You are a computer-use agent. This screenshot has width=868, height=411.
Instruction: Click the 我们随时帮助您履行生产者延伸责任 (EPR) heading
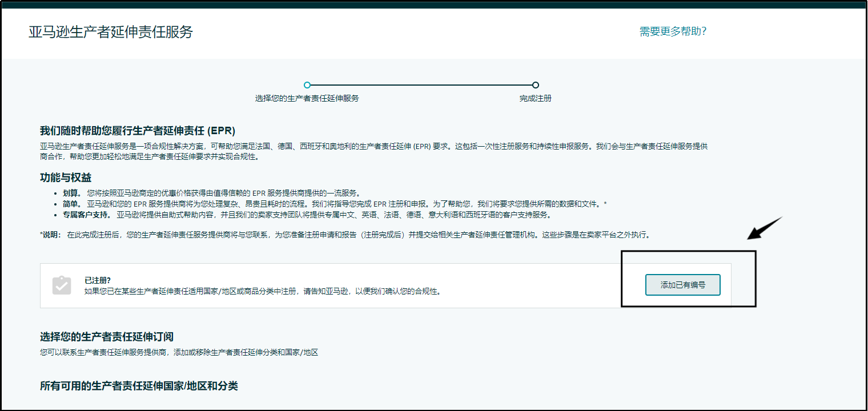tap(138, 130)
